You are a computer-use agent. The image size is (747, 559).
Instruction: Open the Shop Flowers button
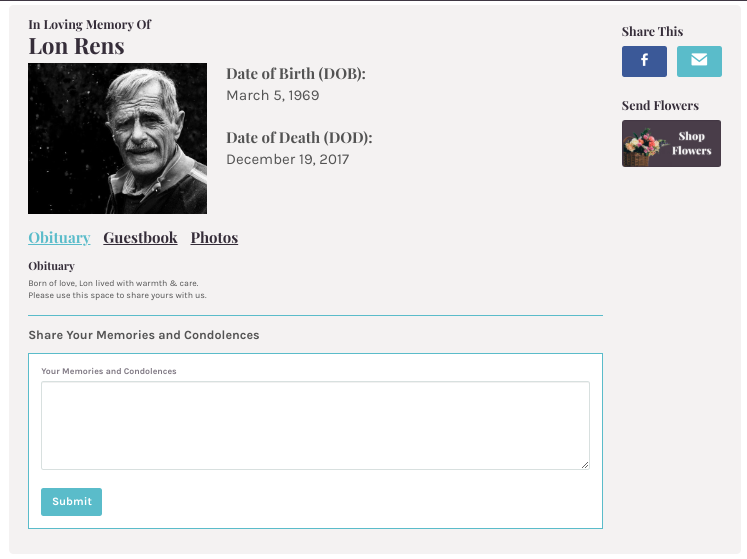click(671, 143)
